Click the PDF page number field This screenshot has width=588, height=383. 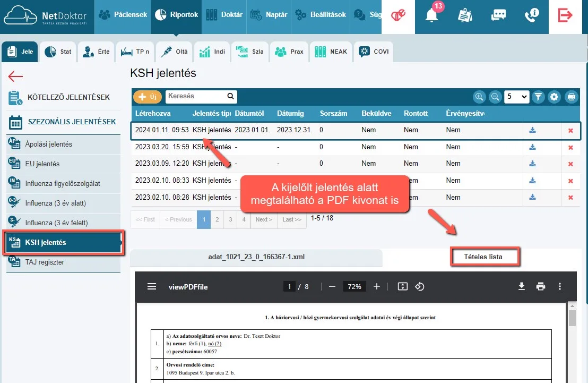(289, 287)
